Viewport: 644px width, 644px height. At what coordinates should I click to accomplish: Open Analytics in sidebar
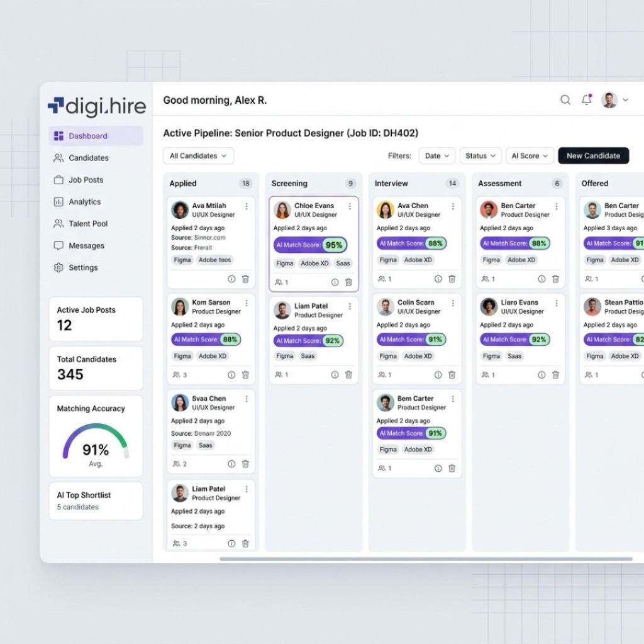point(77,202)
